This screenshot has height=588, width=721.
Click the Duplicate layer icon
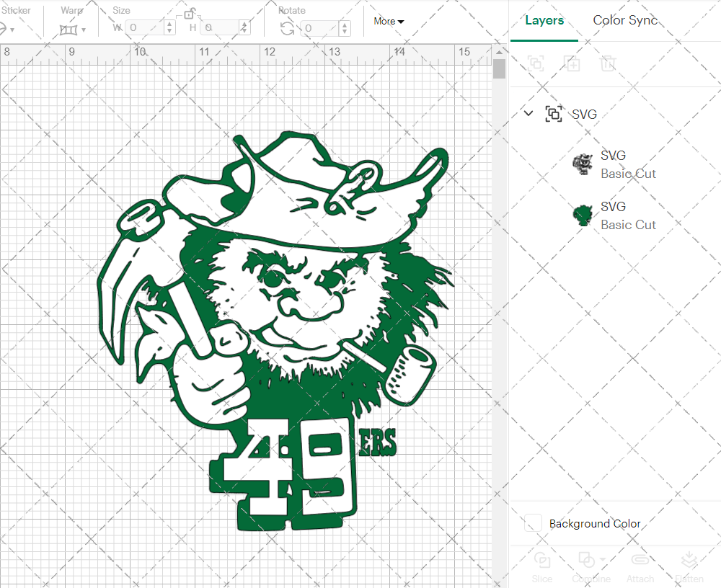pyautogui.click(x=572, y=63)
